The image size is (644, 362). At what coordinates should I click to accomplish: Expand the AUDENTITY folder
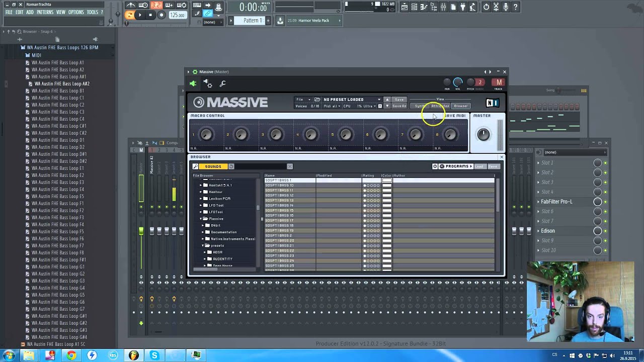(x=205, y=259)
